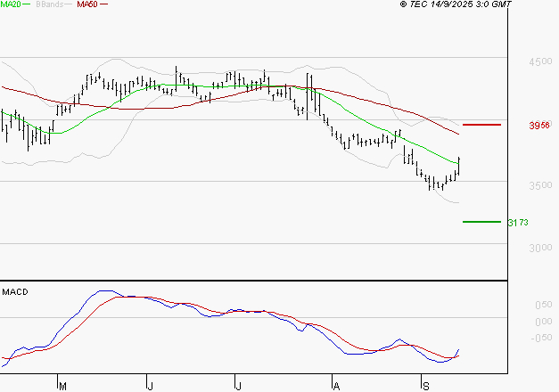559x392 pixels.
Task: Click the most recent price bar
Action: click(x=459, y=165)
